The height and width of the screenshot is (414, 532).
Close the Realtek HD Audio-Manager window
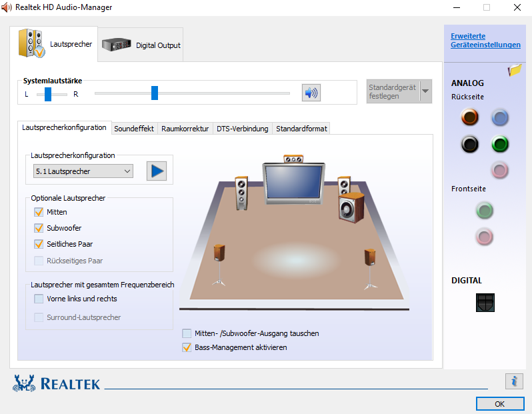point(517,7)
